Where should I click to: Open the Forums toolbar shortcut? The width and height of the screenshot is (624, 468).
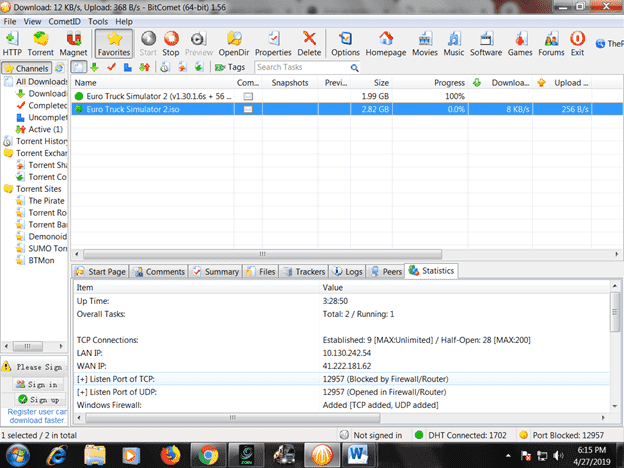pyautogui.click(x=551, y=44)
